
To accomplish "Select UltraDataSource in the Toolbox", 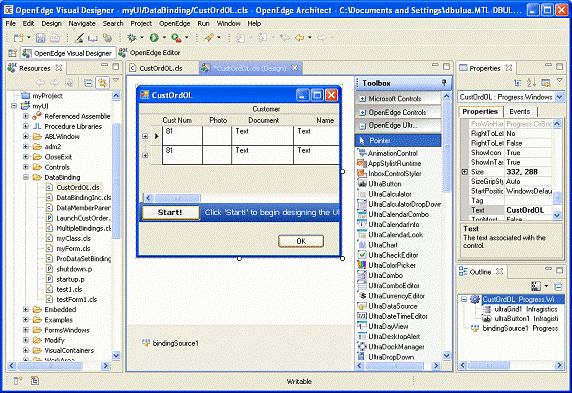I will (392, 306).
